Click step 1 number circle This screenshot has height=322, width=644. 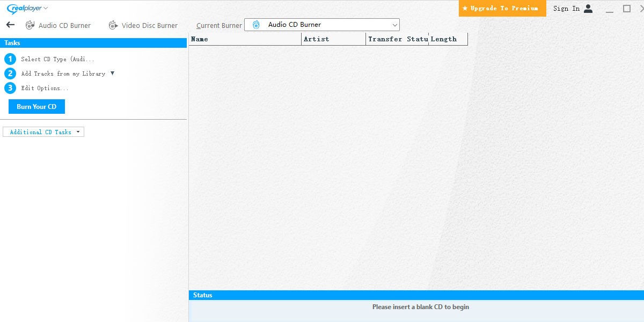tap(10, 59)
